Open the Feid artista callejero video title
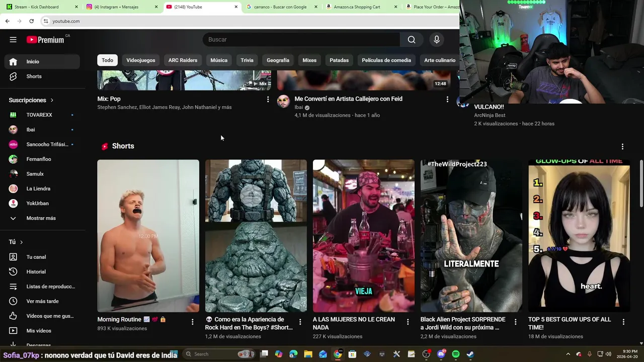The width and height of the screenshot is (644, 362). [x=348, y=99]
